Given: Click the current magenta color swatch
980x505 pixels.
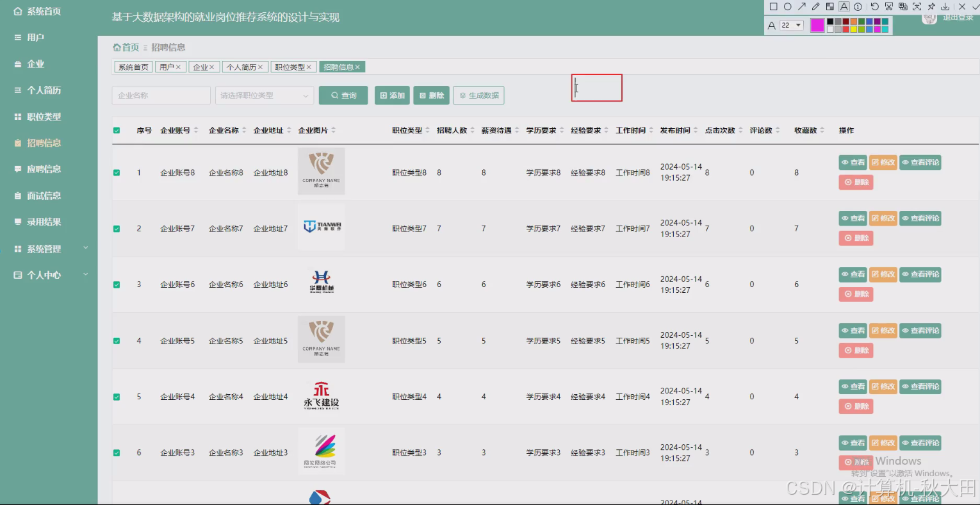Looking at the screenshot, I should pyautogui.click(x=817, y=25).
